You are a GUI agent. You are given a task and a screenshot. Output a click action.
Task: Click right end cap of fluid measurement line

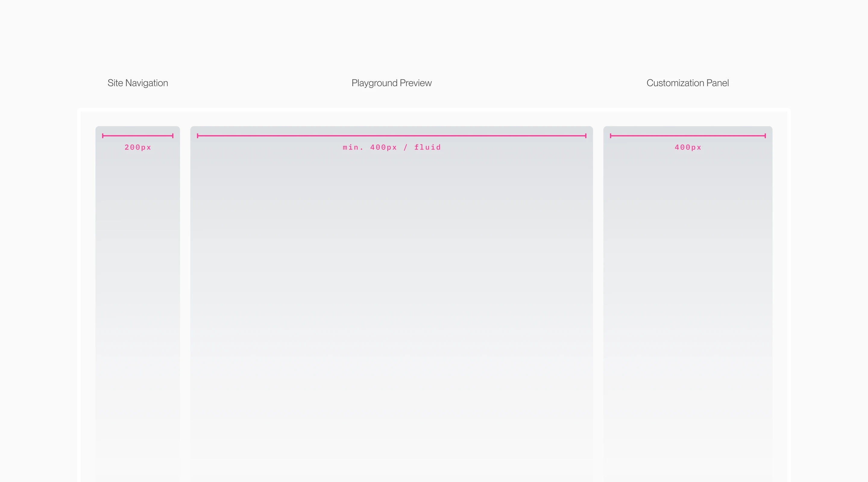pyautogui.click(x=586, y=136)
